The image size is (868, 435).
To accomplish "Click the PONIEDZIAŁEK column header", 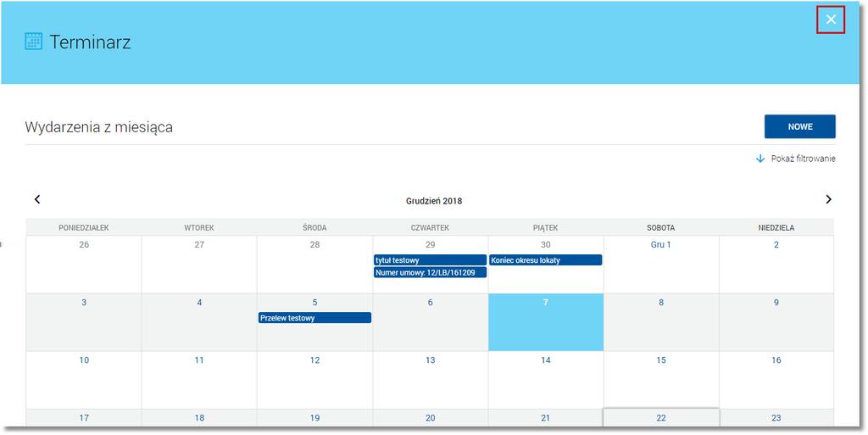I will pos(84,227).
